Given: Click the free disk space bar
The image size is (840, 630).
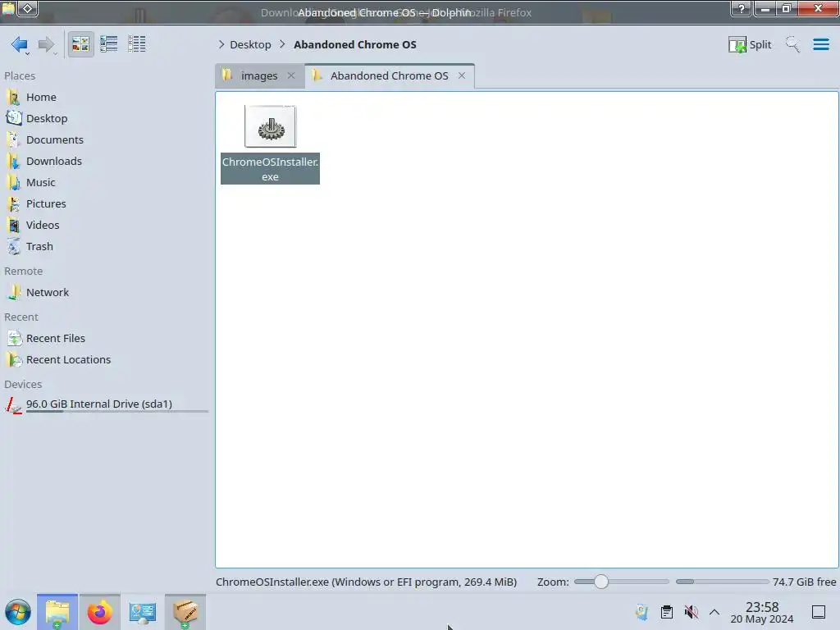Looking at the screenshot, I should coord(722,582).
